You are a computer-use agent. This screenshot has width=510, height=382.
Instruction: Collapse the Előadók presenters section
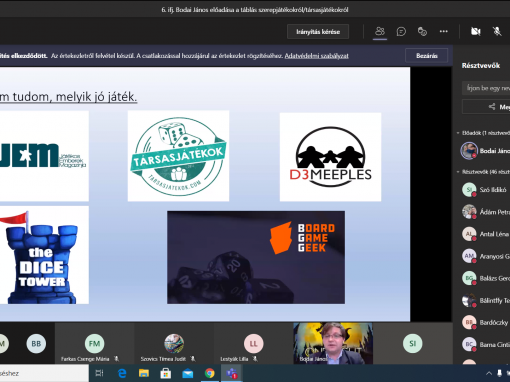458,133
